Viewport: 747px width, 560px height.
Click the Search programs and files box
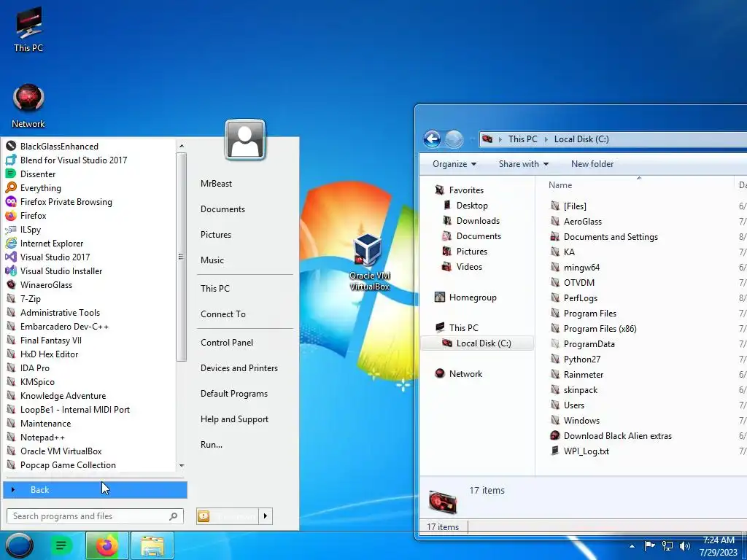point(95,516)
